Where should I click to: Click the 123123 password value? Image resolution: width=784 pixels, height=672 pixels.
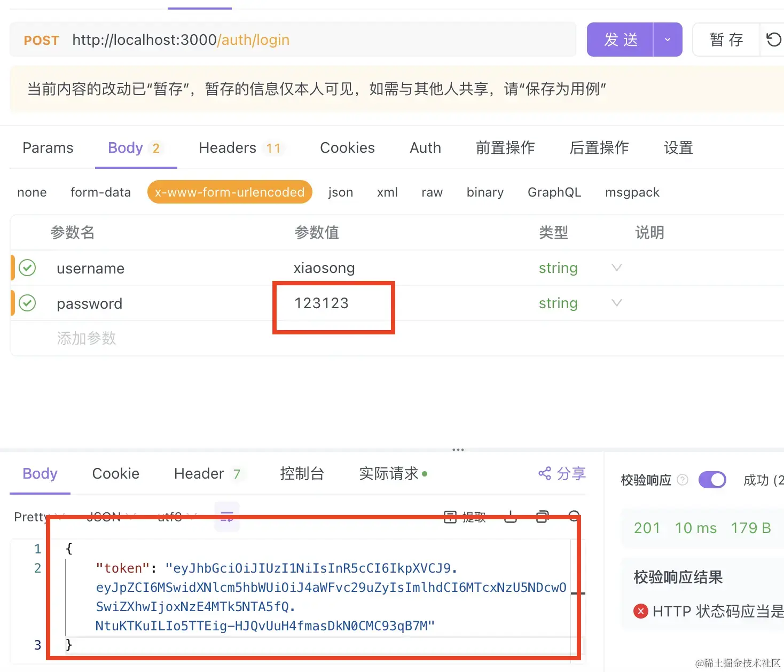322,303
